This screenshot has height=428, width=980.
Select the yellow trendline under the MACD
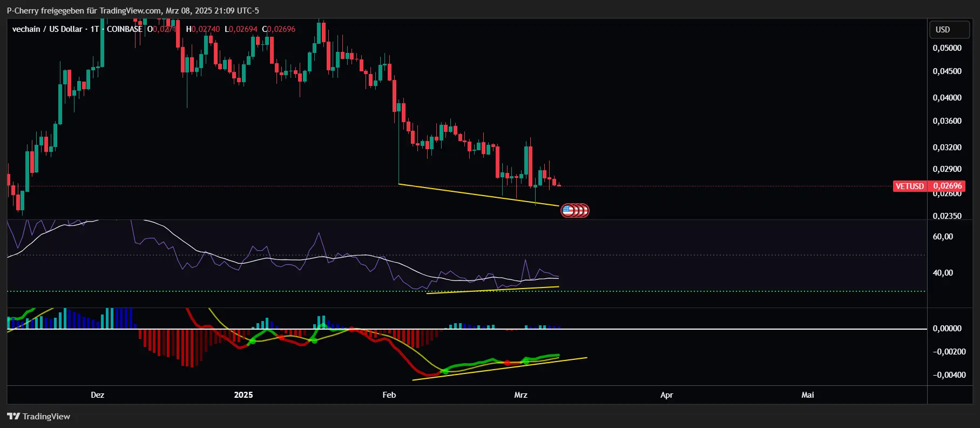(499, 369)
